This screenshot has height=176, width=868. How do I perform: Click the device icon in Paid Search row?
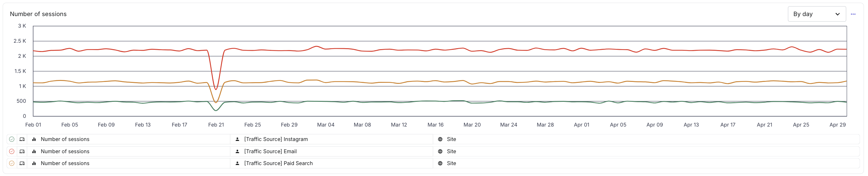point(22,163)
